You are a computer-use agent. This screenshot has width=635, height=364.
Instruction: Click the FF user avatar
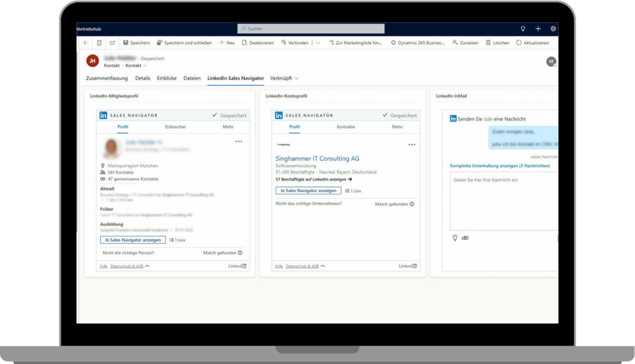click(x=551, y=61)
